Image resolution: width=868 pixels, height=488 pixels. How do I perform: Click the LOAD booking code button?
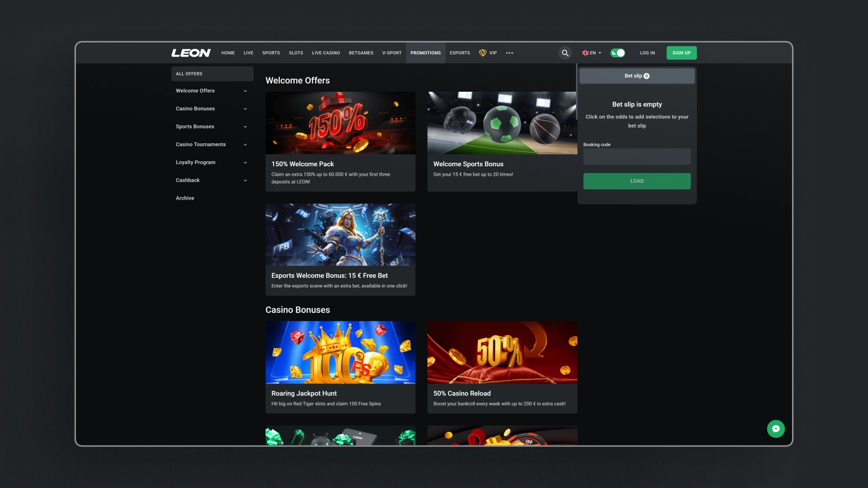coord(637,181)
